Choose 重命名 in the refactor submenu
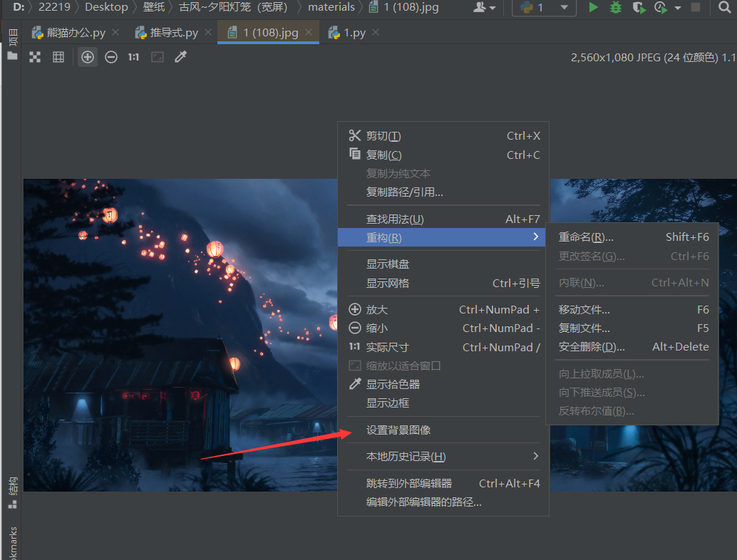This screenshot has width=737, height=560. click(x=632, y=237)
